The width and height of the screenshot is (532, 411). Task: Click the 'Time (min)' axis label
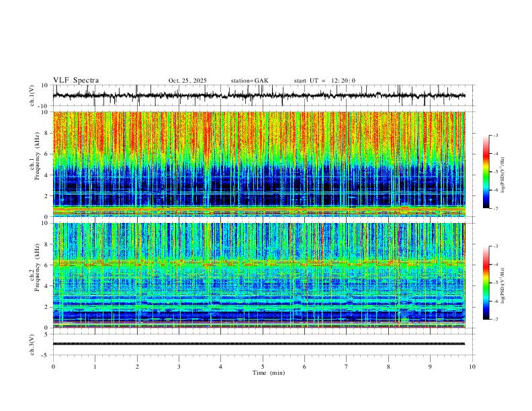[269, 373]
